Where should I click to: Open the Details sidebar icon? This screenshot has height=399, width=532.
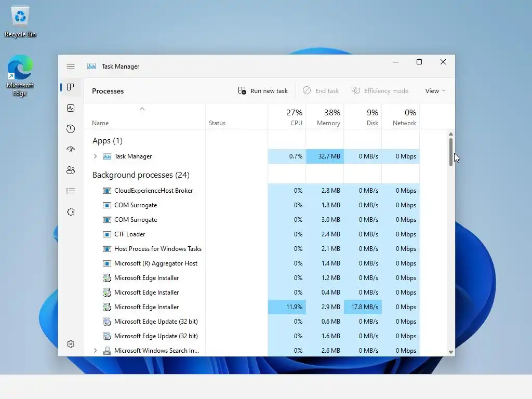coord(71,191)
